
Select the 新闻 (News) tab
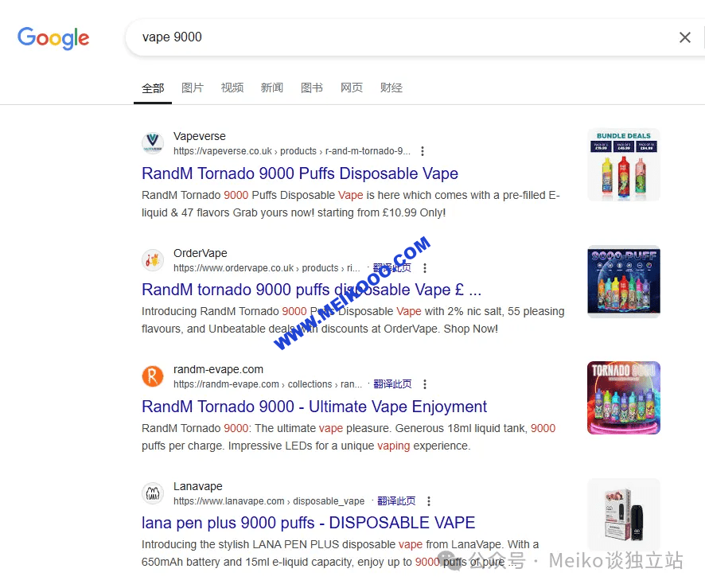[x=272, y=88]
